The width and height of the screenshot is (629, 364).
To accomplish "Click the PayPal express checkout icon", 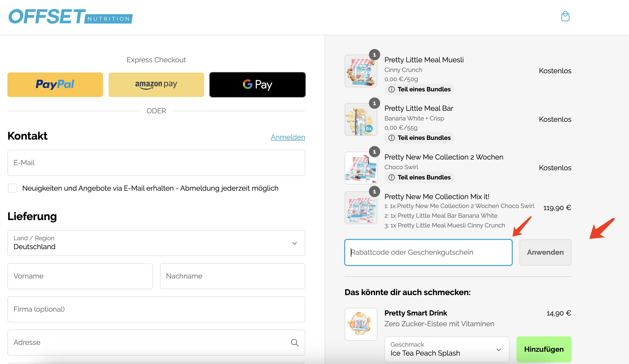I will [55, 84].
